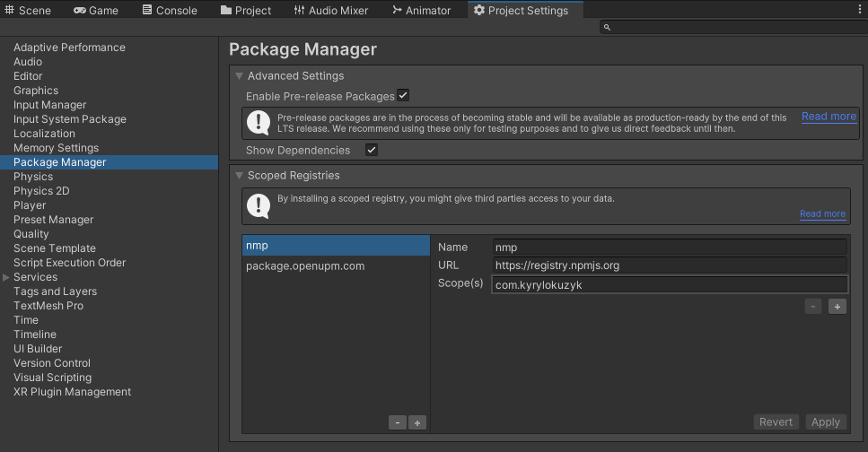Viewport: 868px width, 452px height.
Task: Remove scope using the minus icon under Scope(s)
Action: point(813,307)
